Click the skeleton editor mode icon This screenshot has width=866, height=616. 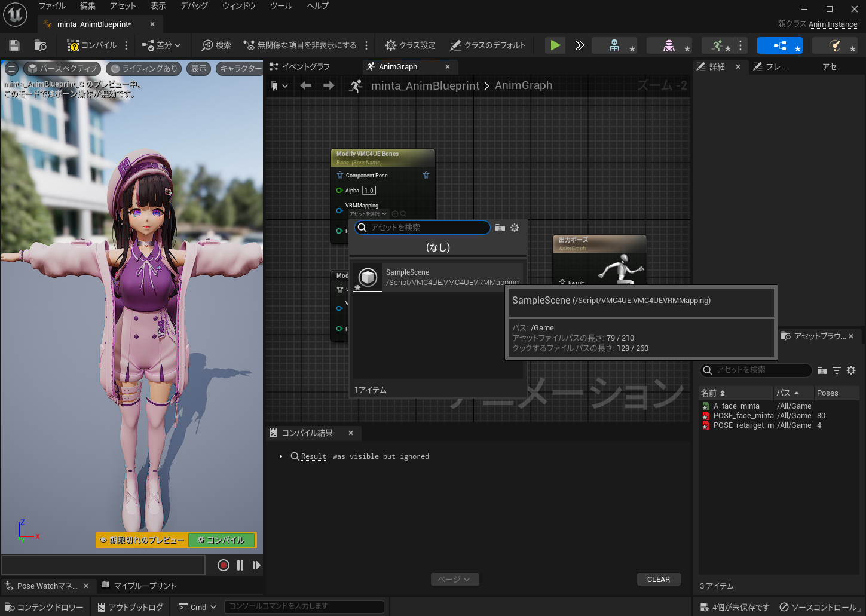614,45
